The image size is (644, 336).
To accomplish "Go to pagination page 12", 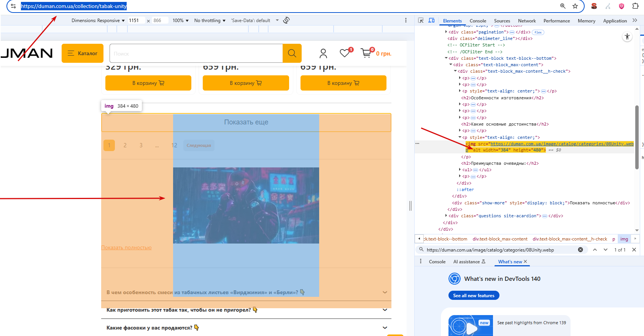I will click(x=174, y=145).
